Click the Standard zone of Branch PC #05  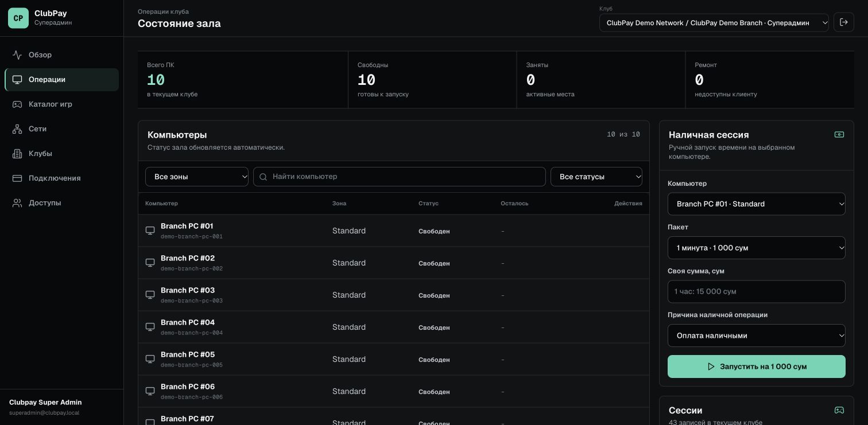[x=349, y=359]
